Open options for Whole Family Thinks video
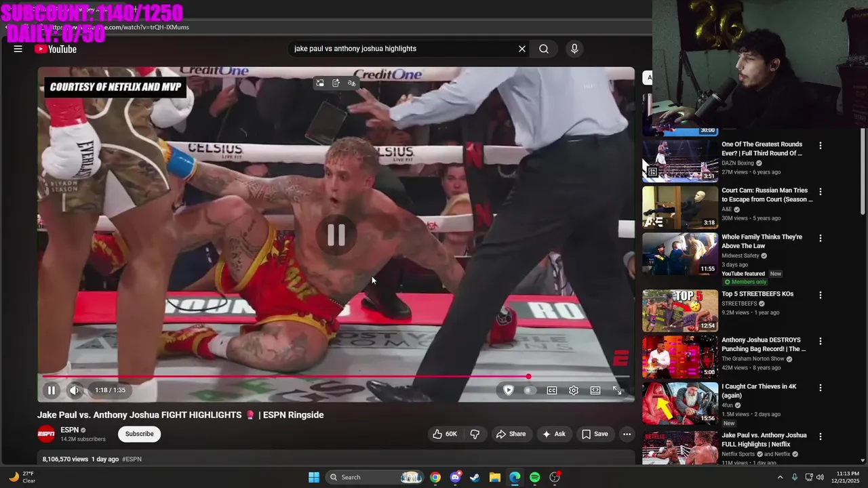 pos(821,238)
